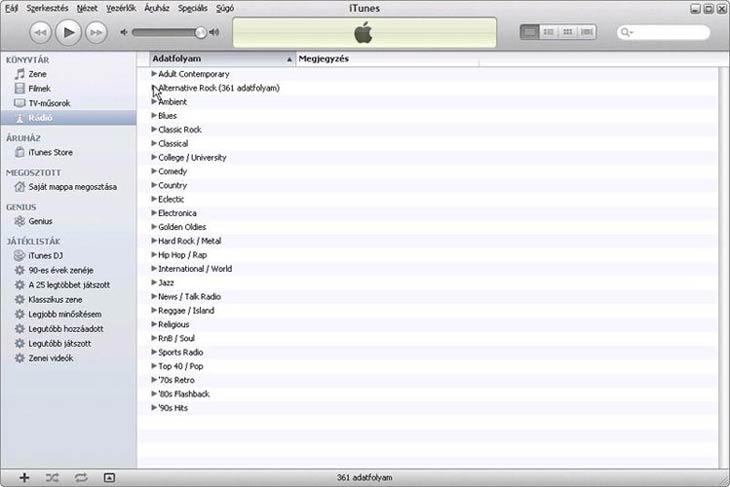Toggle shuffle in the bottom bar
This screenshot has width=730, height=487.
pyautogui.click(x=52, y=477)
